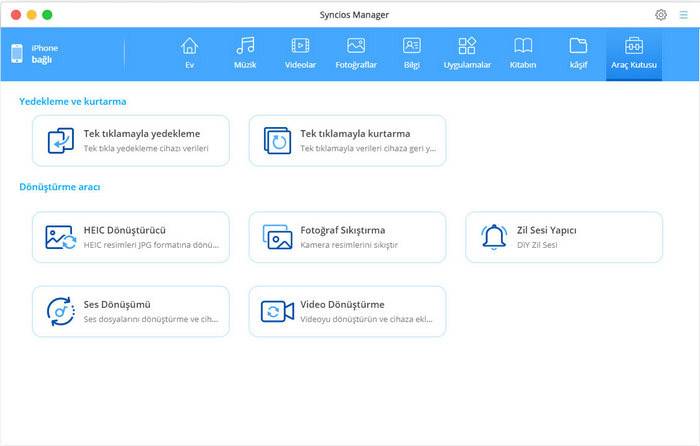Switch to the Müzik tab label
This screenshot has height=446, width=700.
click(x=245, y=65)
